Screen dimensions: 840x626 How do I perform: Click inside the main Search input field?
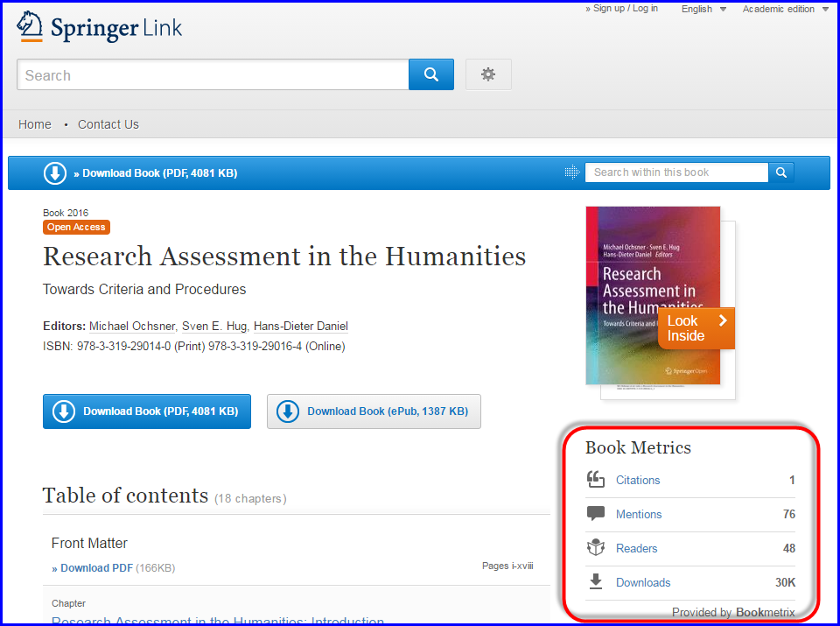(x=210, y=74)
